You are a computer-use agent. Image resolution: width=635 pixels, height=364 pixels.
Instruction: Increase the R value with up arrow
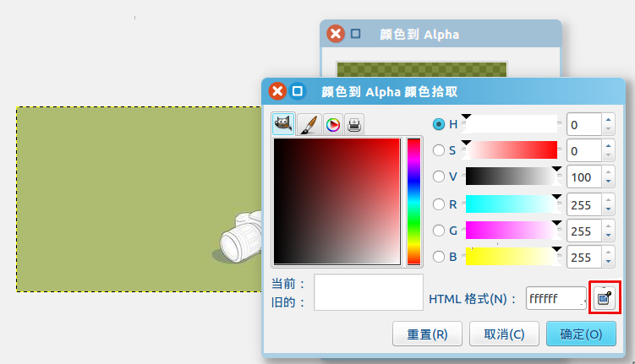(608, 199)
